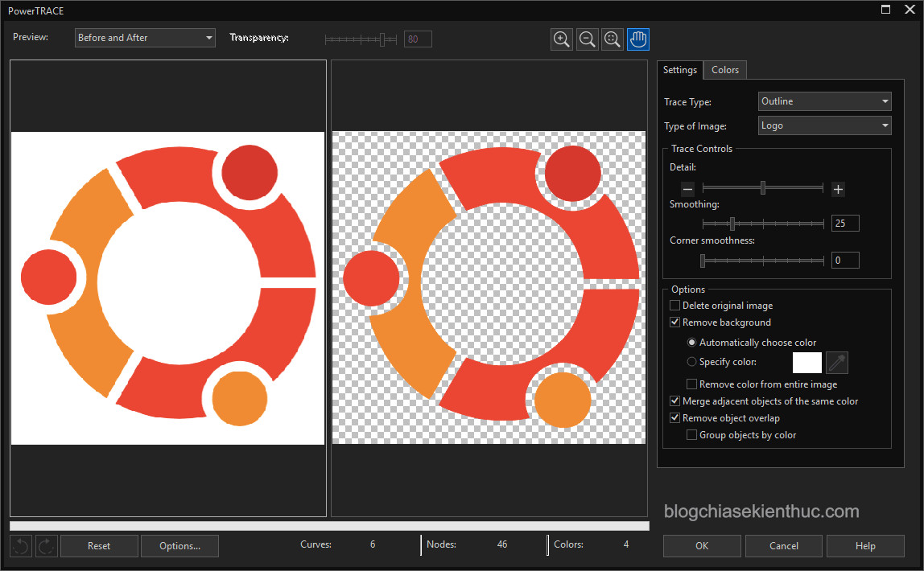Click the Zoom Out magnifier icon

[x=588, y=39]
